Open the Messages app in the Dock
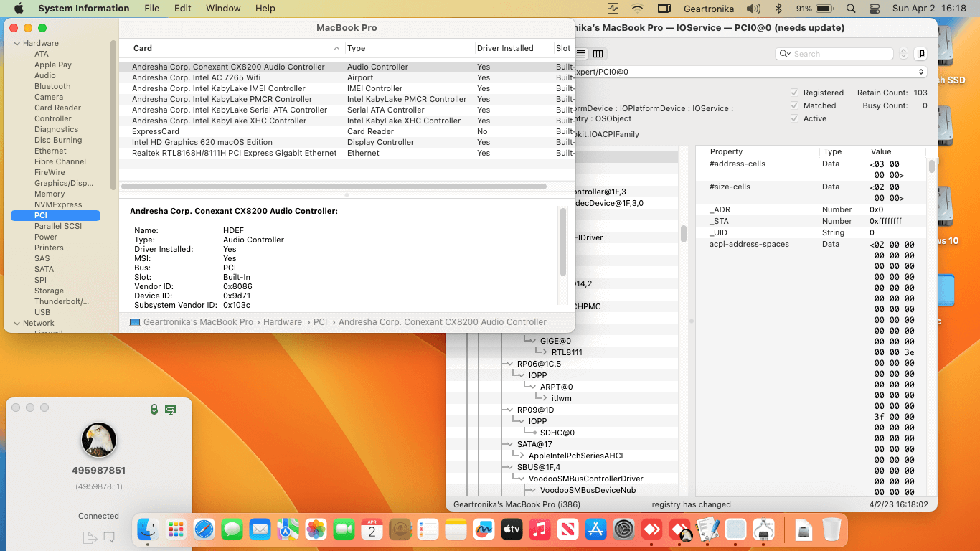The width and height of the screenshot is (980, 551). tap(232, 530)
